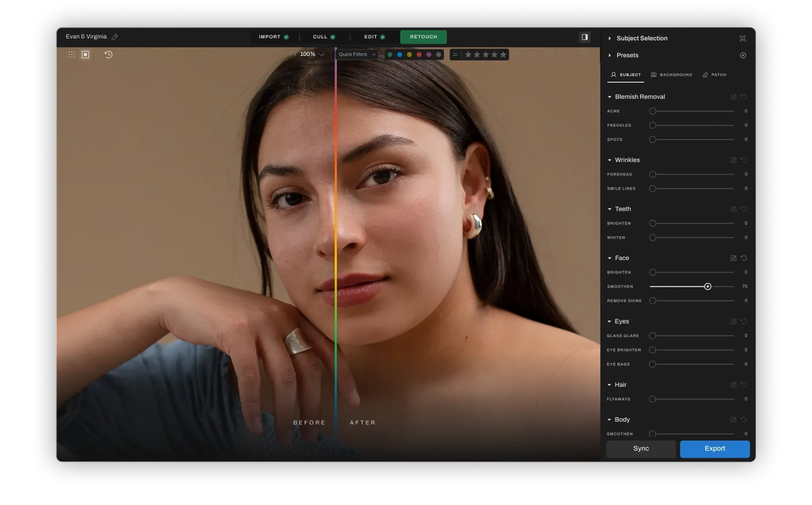Image resolution: width=812 pixels, height=505 pixels.
Task: Rate the photo five stars
Action: point(504,54)
